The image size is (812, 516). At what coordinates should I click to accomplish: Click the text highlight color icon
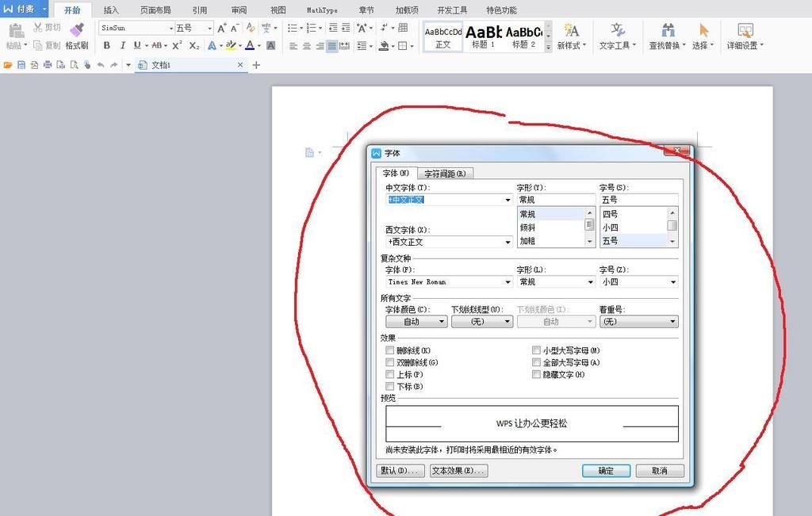click(x=231, y=45)
